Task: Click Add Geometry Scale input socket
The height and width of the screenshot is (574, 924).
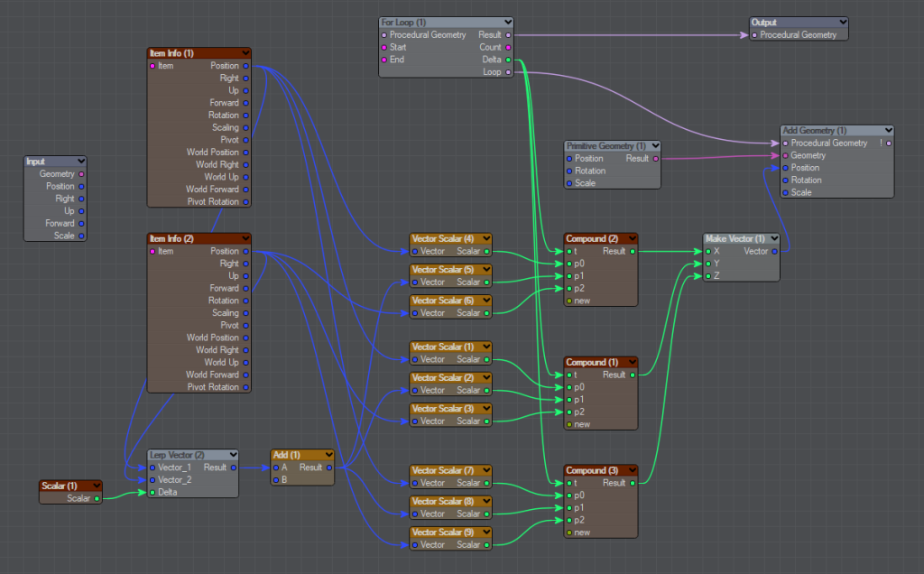Action: pos(786,193)
